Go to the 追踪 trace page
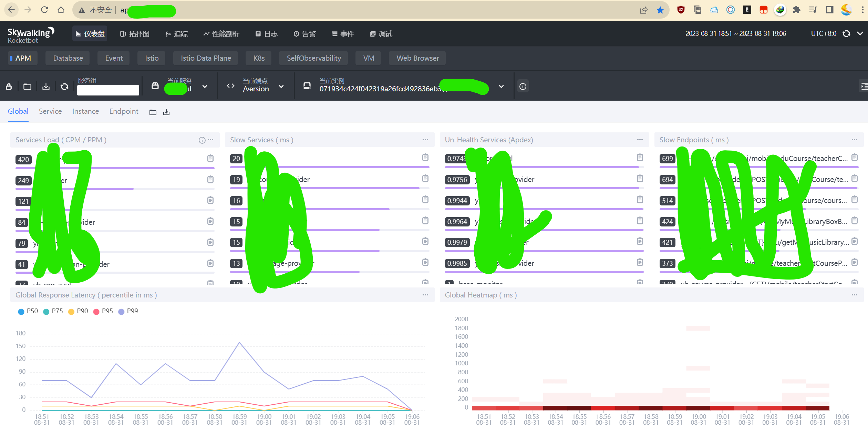This screenshot has height=445, width=868. (x=176, y=34)
